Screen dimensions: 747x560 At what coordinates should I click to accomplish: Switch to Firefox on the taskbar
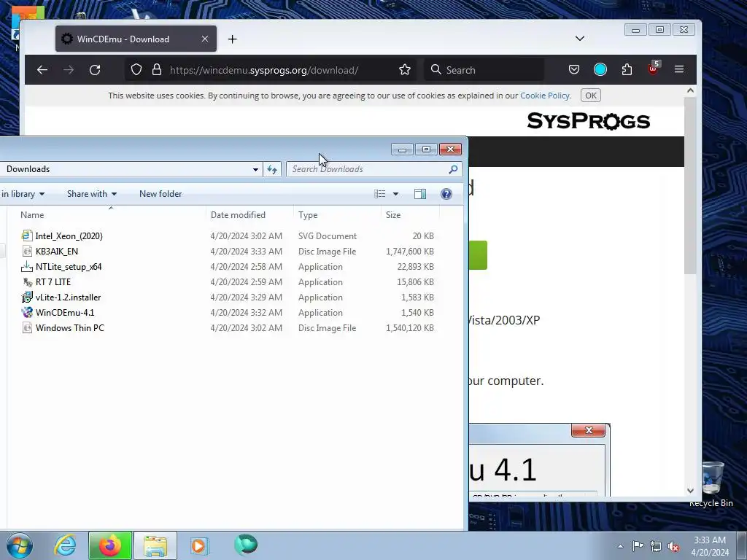[110, 545]
